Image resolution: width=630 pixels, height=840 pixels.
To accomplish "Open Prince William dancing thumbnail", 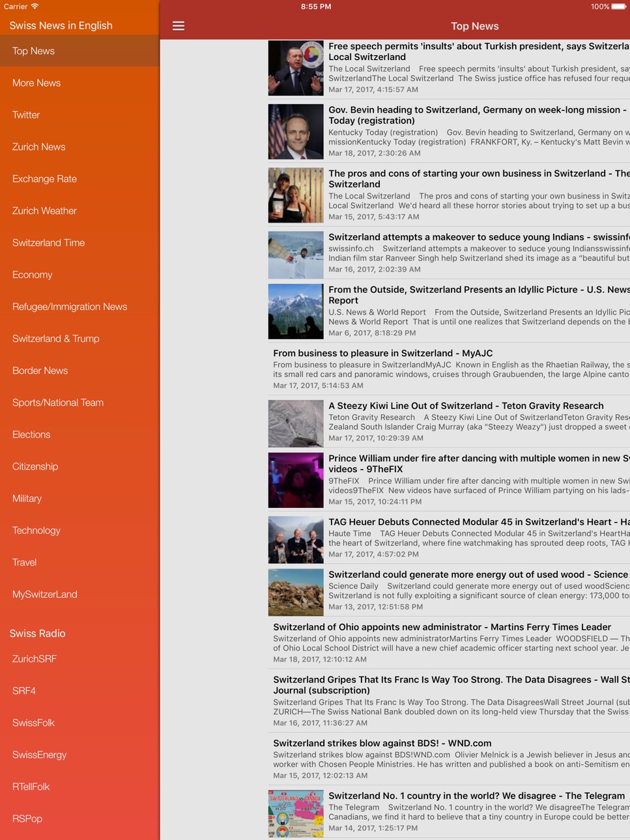I will click(x=296, y=480).
